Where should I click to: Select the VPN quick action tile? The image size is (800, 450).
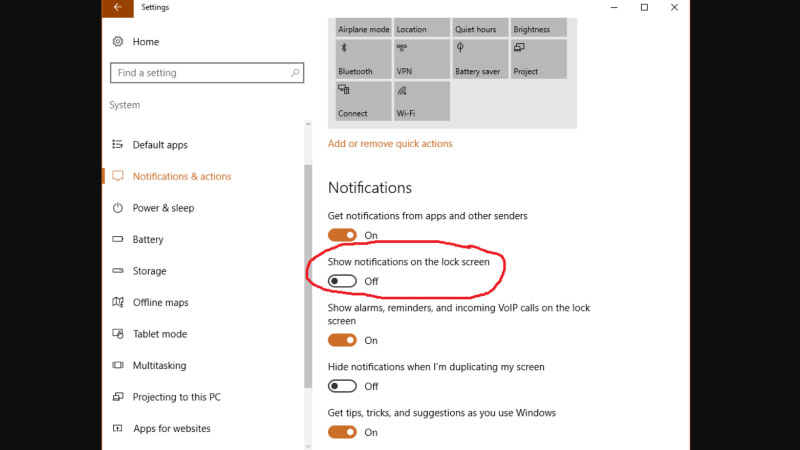coord(421,60)
